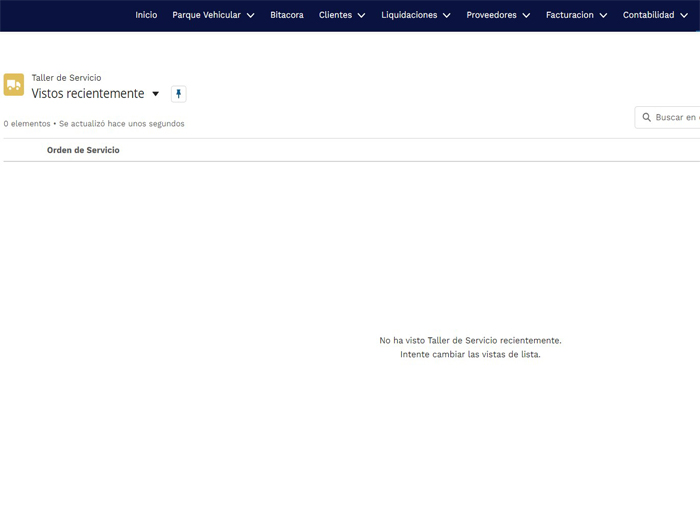700x527 pixels.
Task: Expand the Clientes chevron menu
Action: point(361,16)
